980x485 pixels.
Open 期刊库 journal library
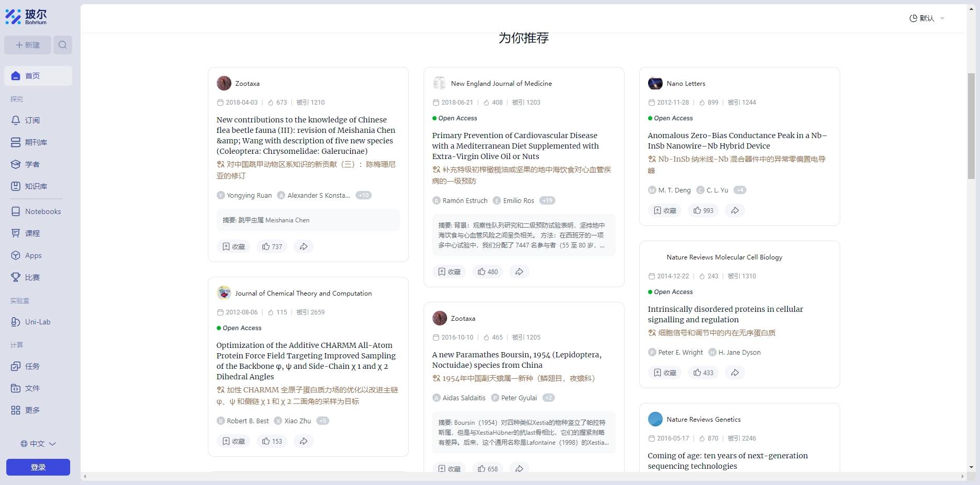38,142
